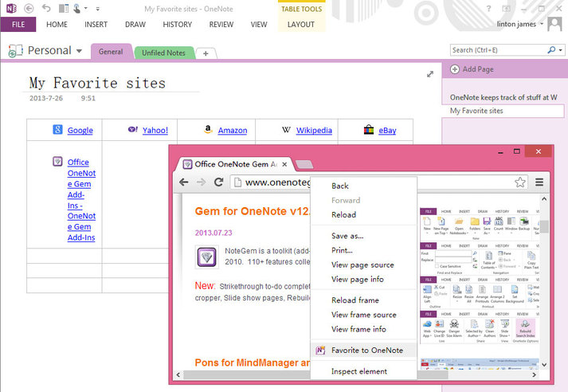
Task: Close the Office OneNote Gem browser tab
Action: click(284, 164)
